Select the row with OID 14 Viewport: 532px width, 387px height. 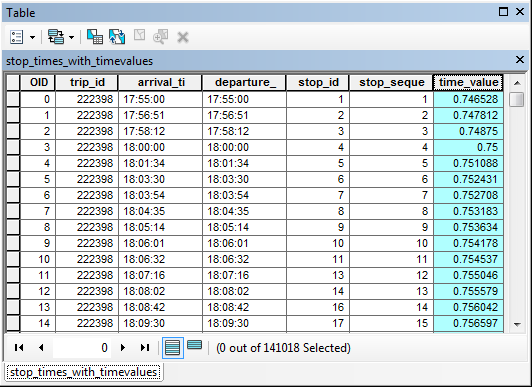[13, 323]
